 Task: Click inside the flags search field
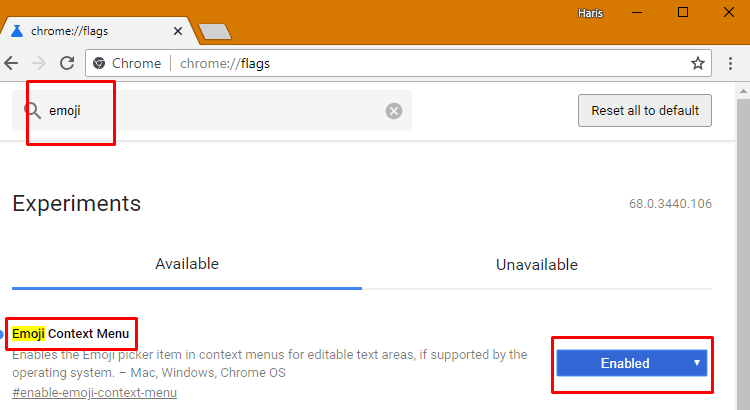212,111
